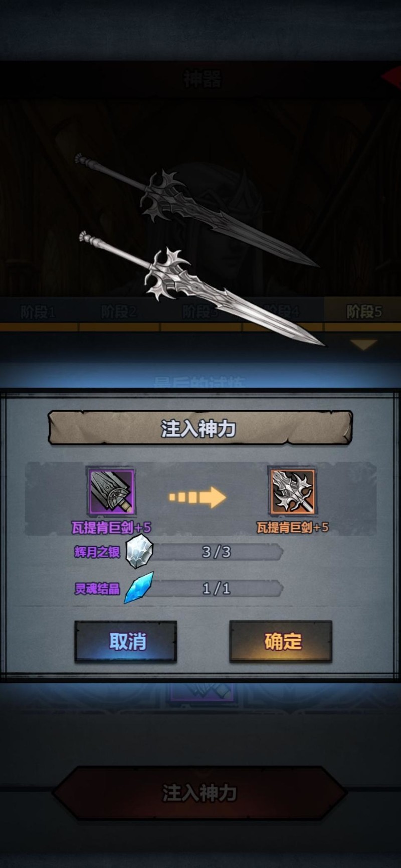401x868 pixels.
Task: Click the 灵魂结晶 1/1 progress bar
Action: coord(216,588)
